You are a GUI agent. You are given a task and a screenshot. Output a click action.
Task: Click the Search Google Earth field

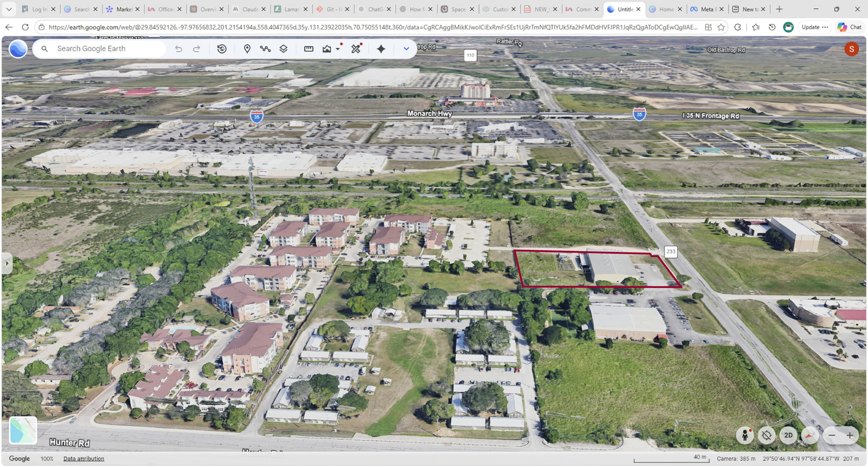pos(99,49)
